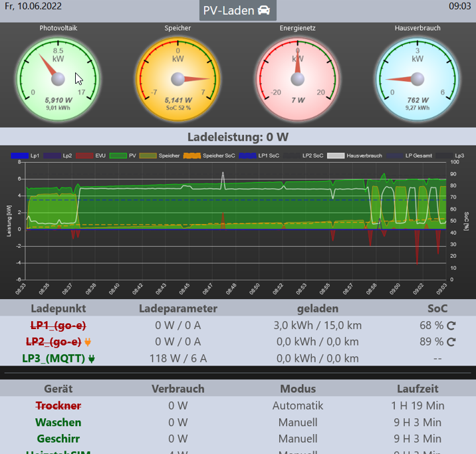
Task: Toggle the Geschirr device
Action: pos(59,439)
